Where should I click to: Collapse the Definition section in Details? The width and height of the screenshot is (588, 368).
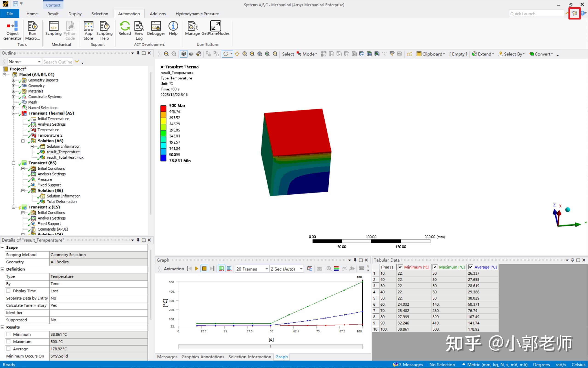[x=3, y=269]
